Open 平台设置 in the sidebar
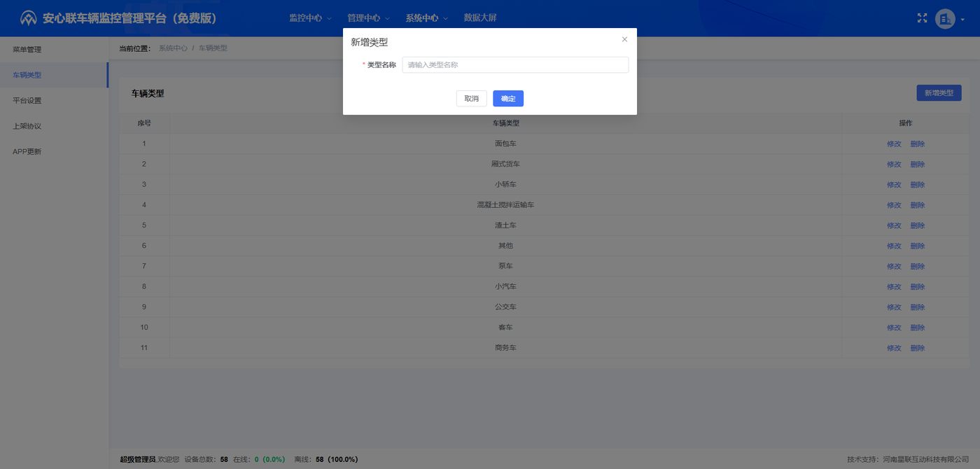This screenshot has width=980, height=469. (54, 100)
